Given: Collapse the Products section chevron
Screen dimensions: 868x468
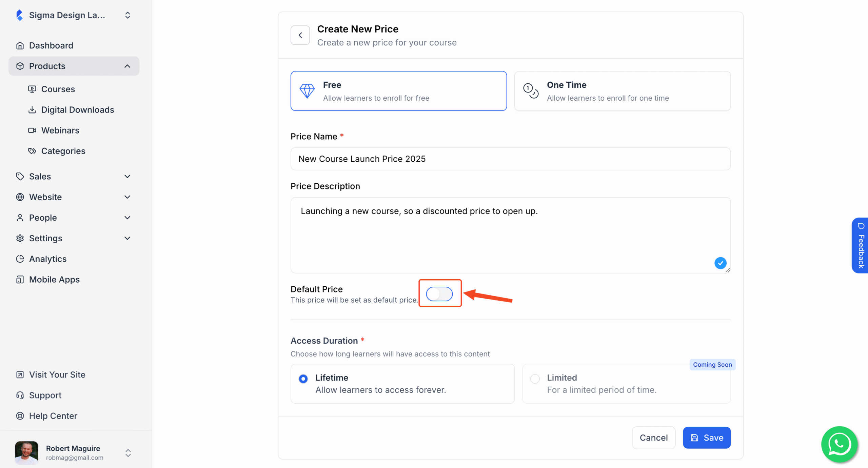Looking at the screenshot, I should (127, 66).
